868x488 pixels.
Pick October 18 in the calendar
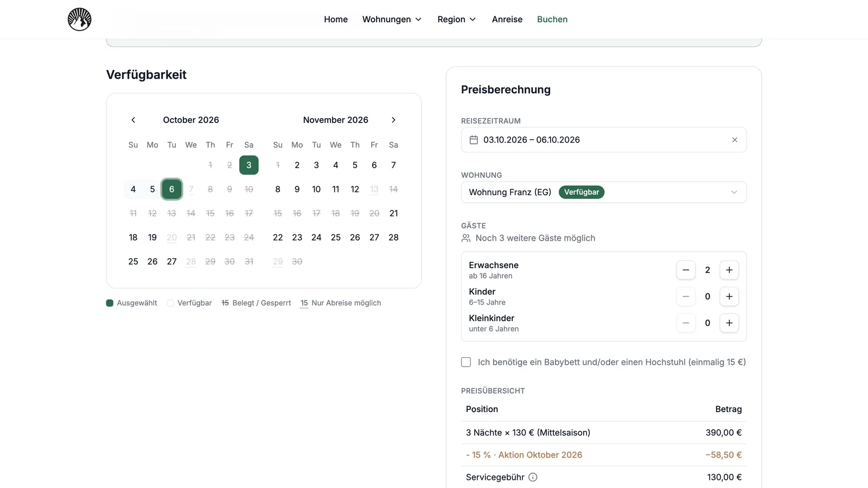click(133, 237)
